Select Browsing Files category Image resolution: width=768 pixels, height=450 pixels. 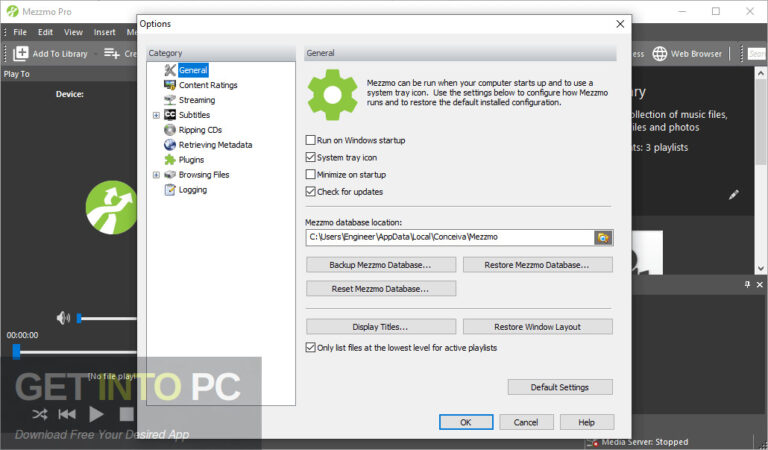204,175
